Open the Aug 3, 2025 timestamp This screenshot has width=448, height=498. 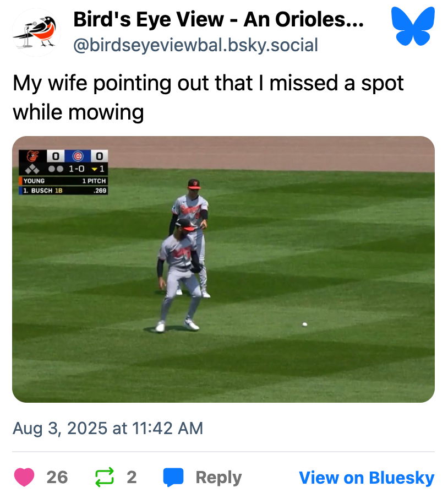(108, 428)
